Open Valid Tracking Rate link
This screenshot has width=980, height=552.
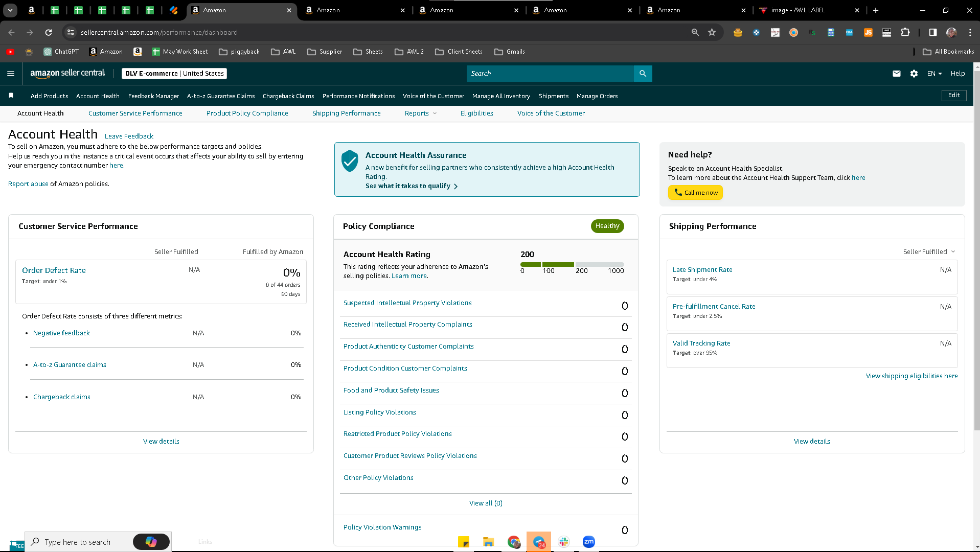click(x=701, y=343)
